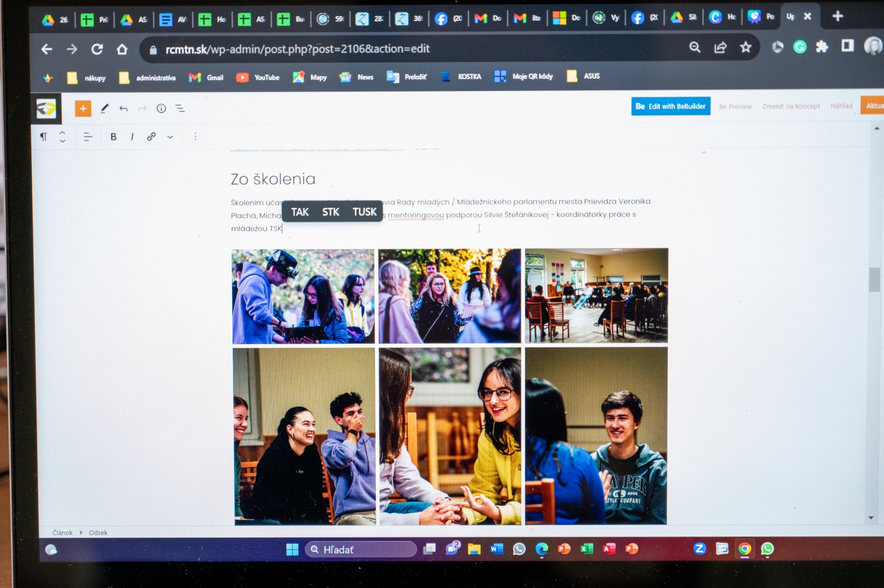The image size is (884, 588).
Task: Reload the current page
Action: coord(97,49)
